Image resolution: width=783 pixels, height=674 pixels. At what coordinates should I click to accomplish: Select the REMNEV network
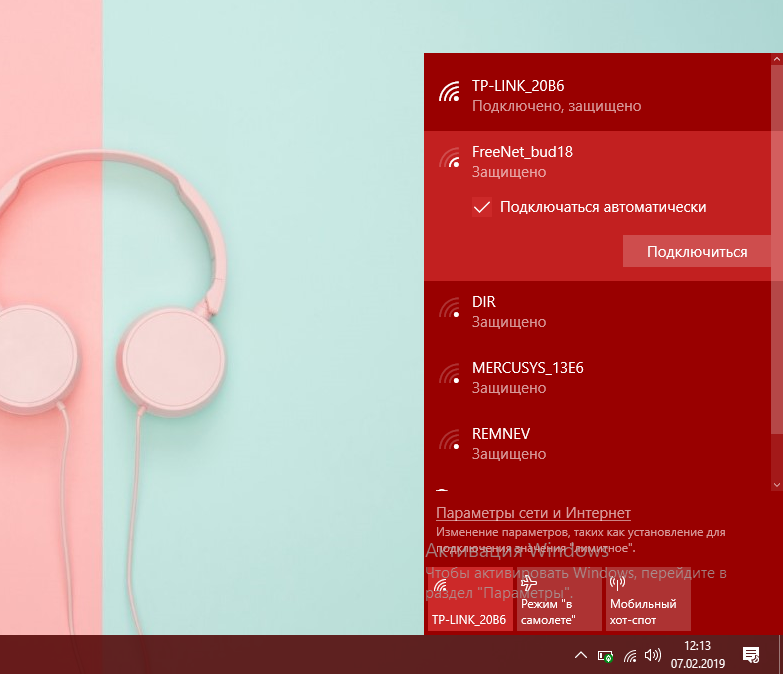[597, 444]
